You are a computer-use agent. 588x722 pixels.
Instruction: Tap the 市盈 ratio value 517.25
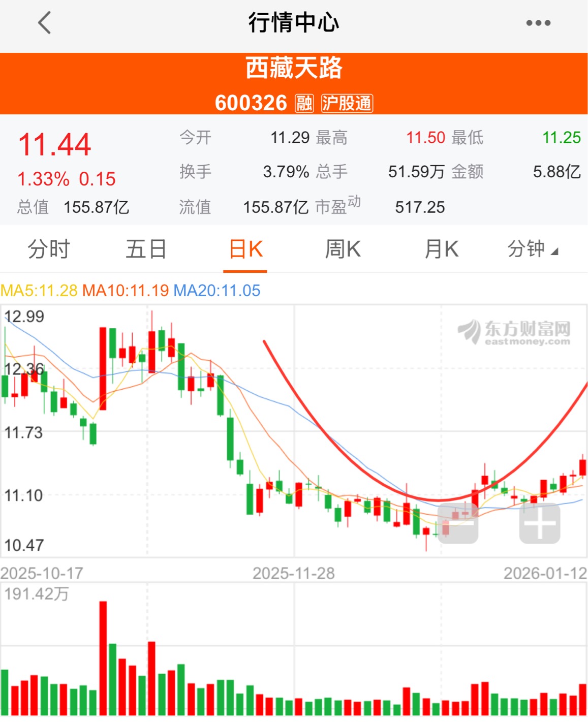[420, 207]
